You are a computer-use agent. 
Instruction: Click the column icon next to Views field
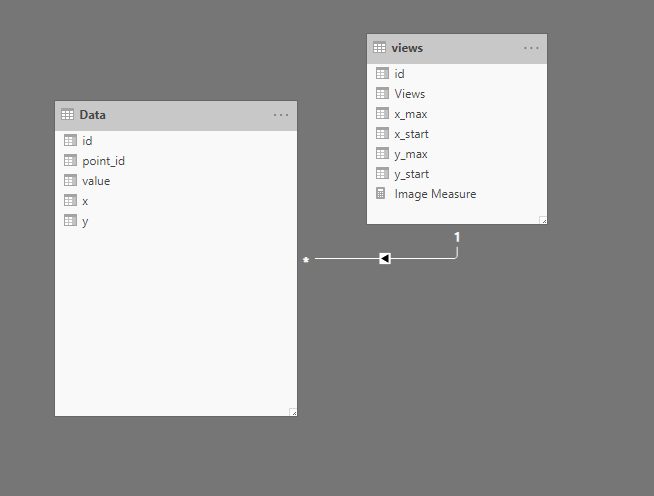coord(382,93)
